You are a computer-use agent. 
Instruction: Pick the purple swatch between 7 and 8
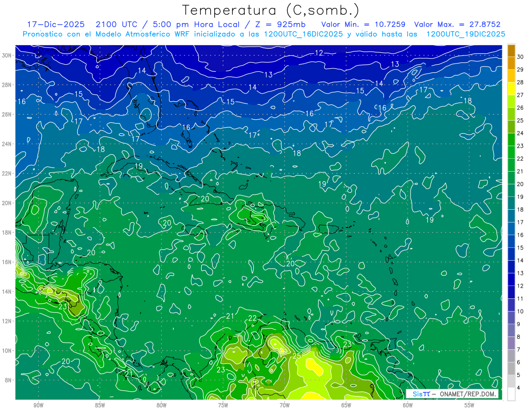[x=511, y=343]
